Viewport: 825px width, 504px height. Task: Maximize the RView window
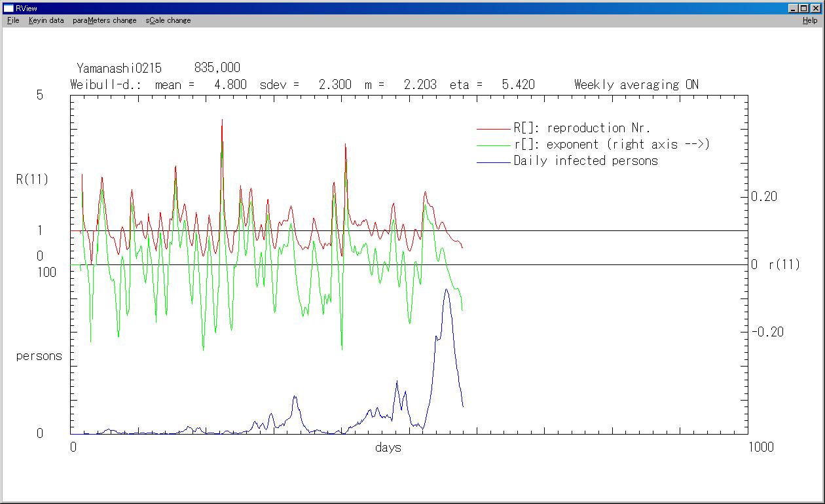804,9
